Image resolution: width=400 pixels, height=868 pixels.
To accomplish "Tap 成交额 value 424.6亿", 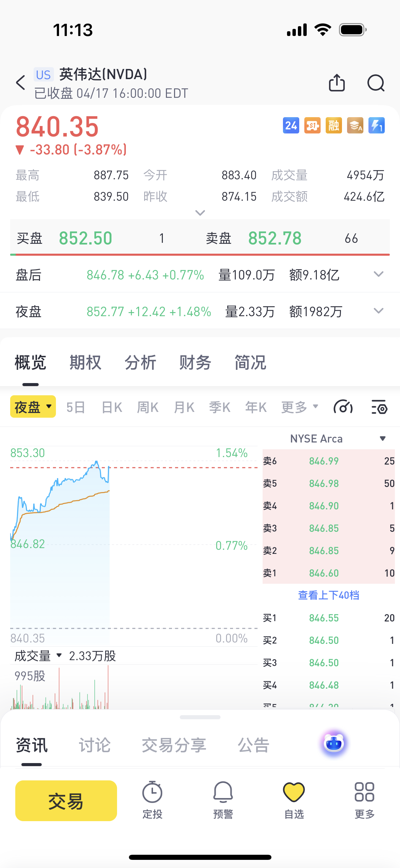I will coord(364,196).
